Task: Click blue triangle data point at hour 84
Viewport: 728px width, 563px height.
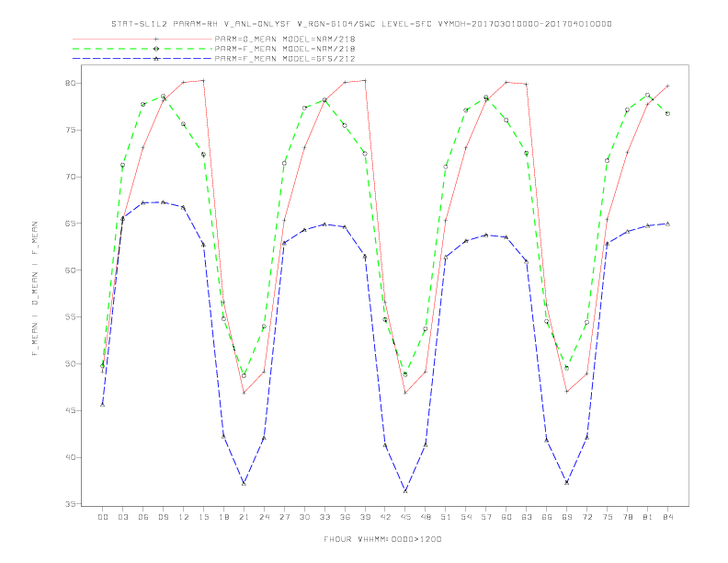Action: pos(667,224)
